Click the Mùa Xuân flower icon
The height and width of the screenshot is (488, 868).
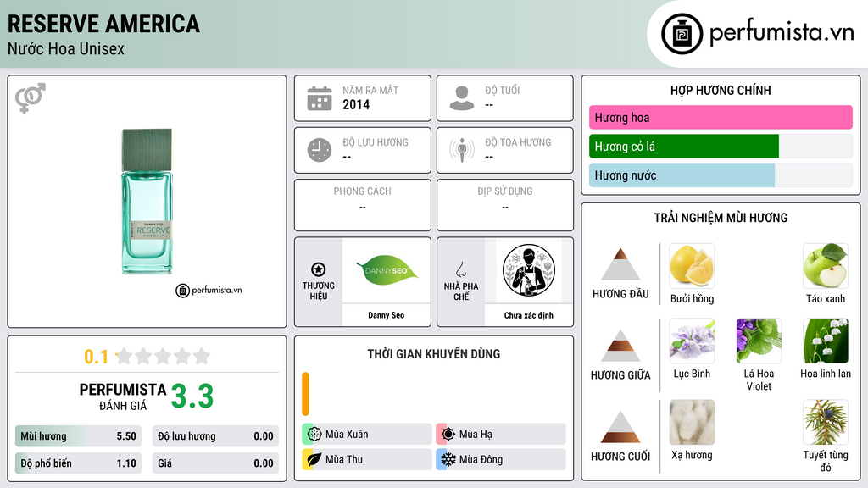pos(314,435)
